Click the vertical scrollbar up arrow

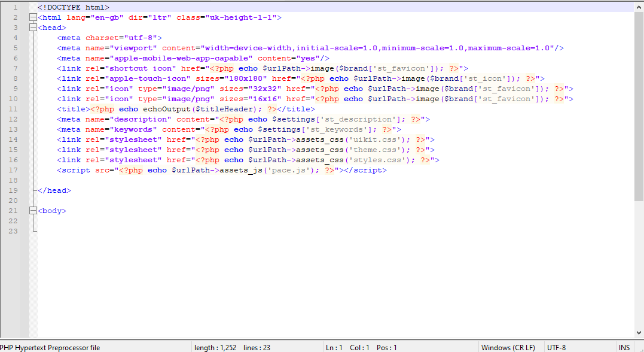[x=639, y=7]
